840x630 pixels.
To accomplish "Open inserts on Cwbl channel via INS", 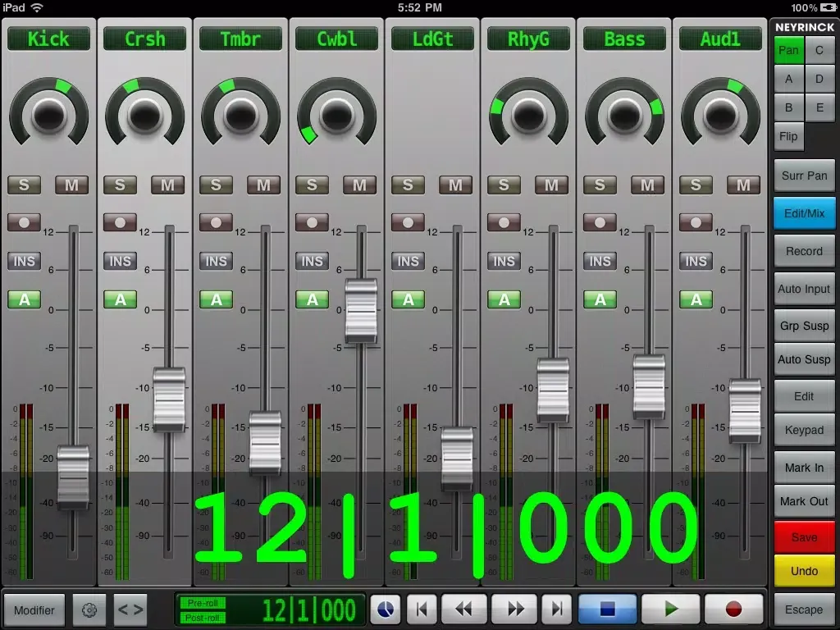I will (x=312, y=261).
